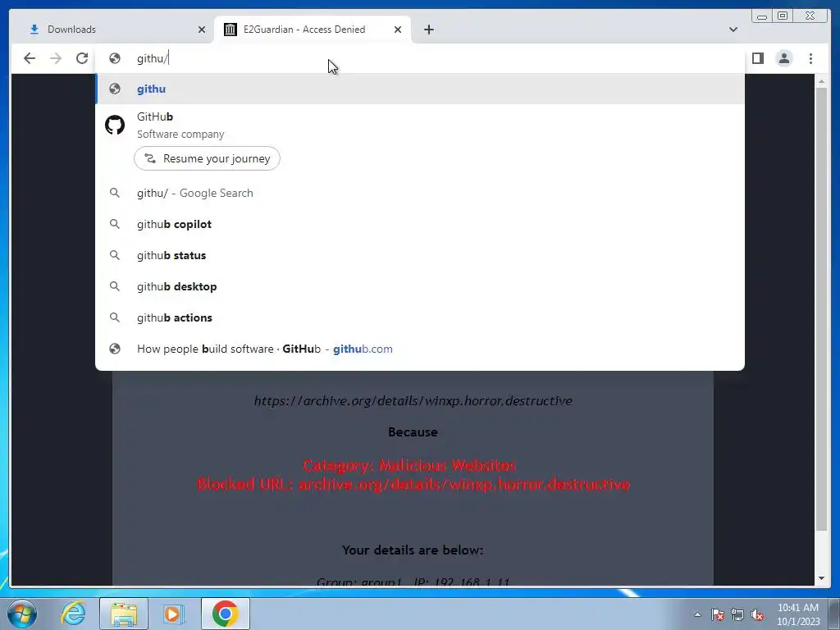Pick github desktop suggestion
The width and height of the screenshot is (840, 630).
point(420,286)
